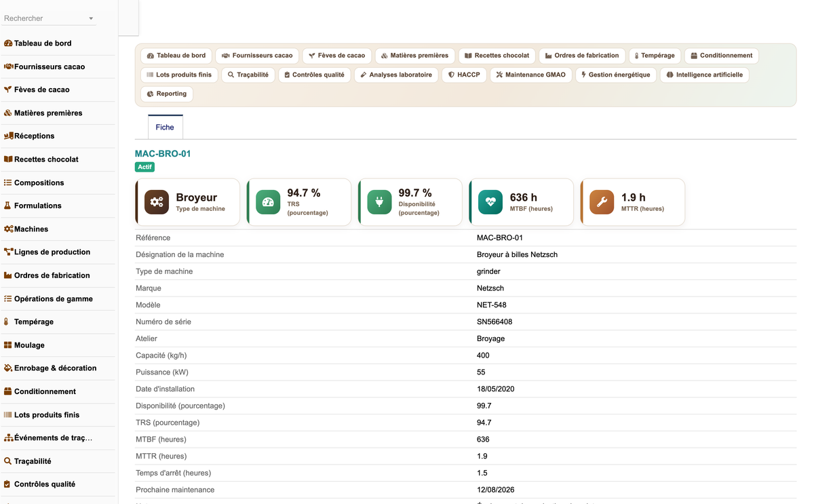Click the heartbeat icon on MTBF card
This screenshot has height=504, width=814.
point(490,202)
